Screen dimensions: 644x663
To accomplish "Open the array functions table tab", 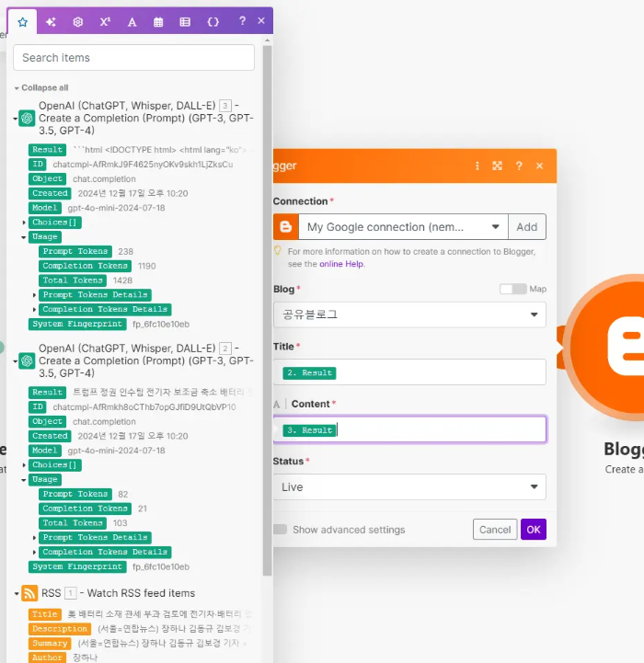I will [185, 22].
